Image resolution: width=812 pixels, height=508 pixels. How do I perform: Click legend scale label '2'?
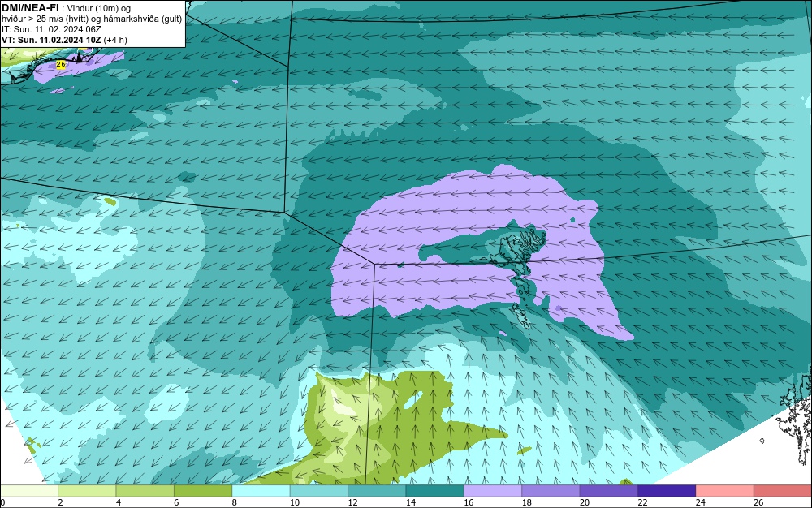[61, 502]
